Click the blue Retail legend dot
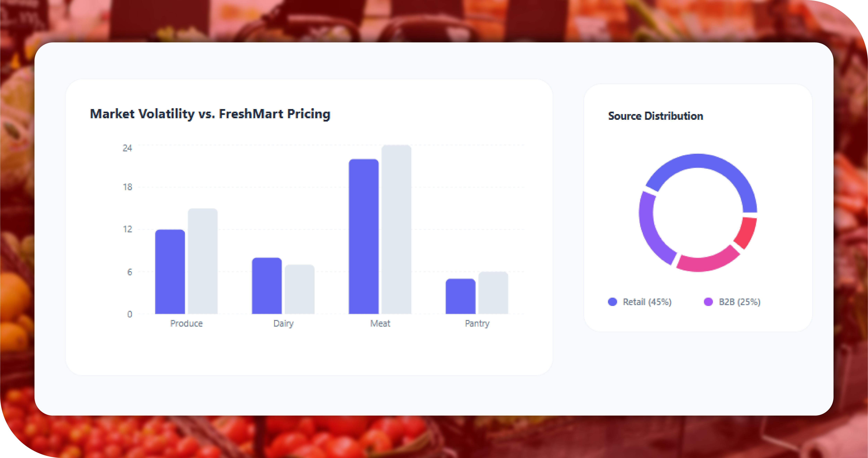Screen dimensions: 868x458 [x=612, y=302]
